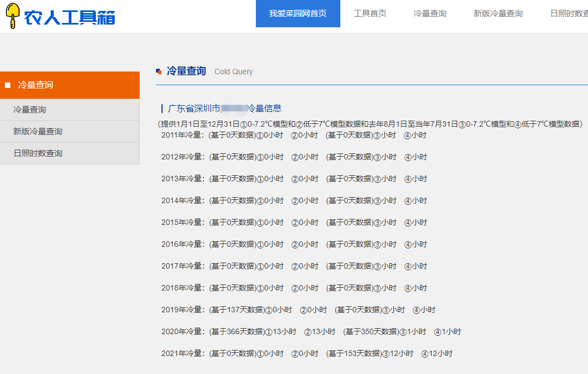Select 日照时数查询 tab in the top navigation
The width and height of the screenshot is (588, 374).
click(x=568, y=14)
